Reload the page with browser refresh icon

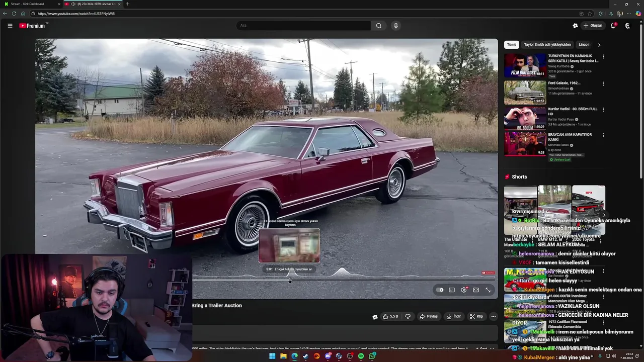coord(14,14)
